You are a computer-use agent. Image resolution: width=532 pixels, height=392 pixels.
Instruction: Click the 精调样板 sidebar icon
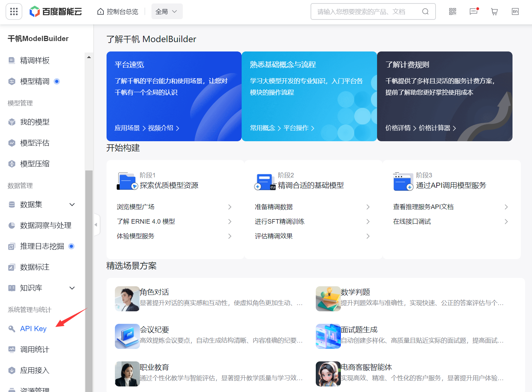12,61
